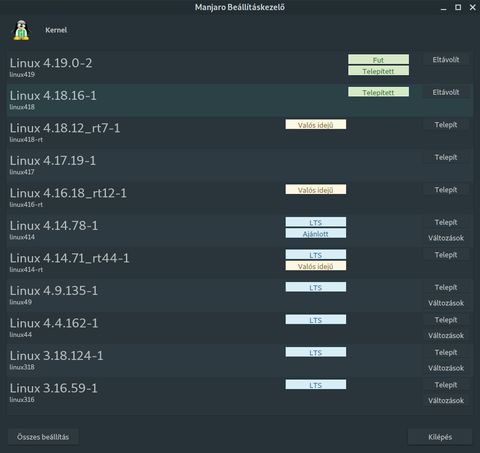
Task: Install Linux 3.18.124-1 via Telepít
Action: coord(446,352)
